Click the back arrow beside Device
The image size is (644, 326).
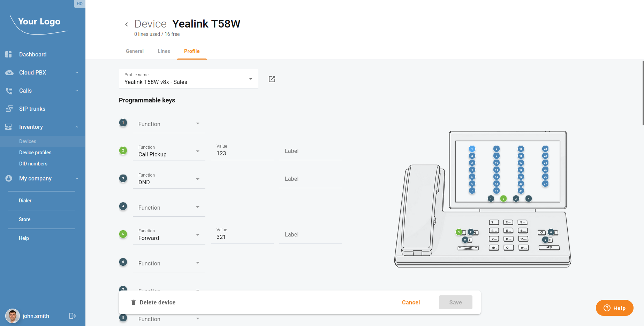point(127,24)
